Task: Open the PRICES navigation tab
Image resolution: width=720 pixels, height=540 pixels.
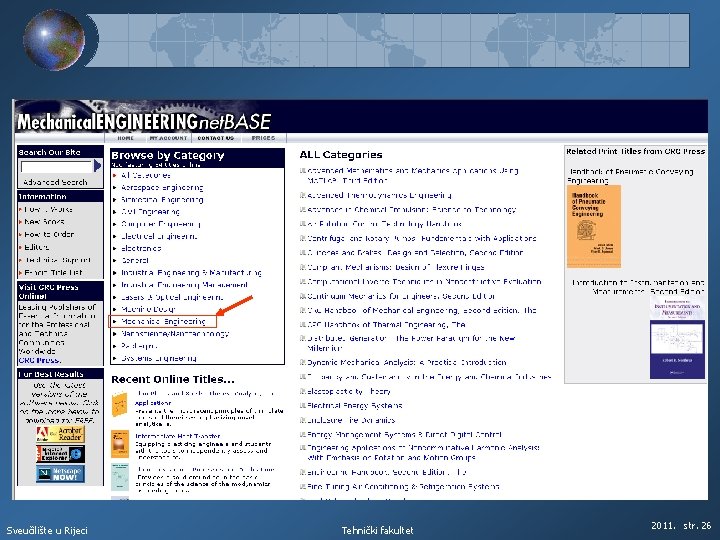Action: point(263,138)
